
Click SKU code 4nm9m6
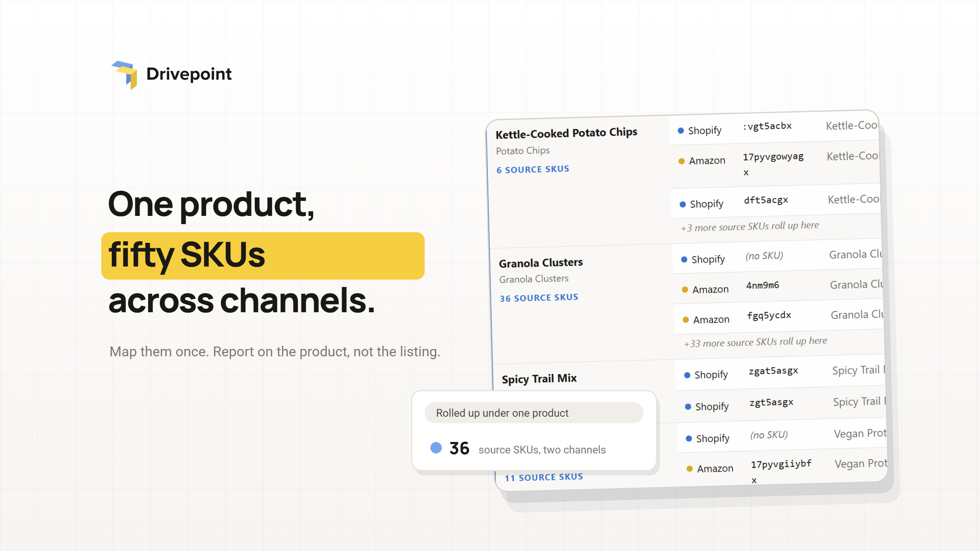click(x=763, y=285)
